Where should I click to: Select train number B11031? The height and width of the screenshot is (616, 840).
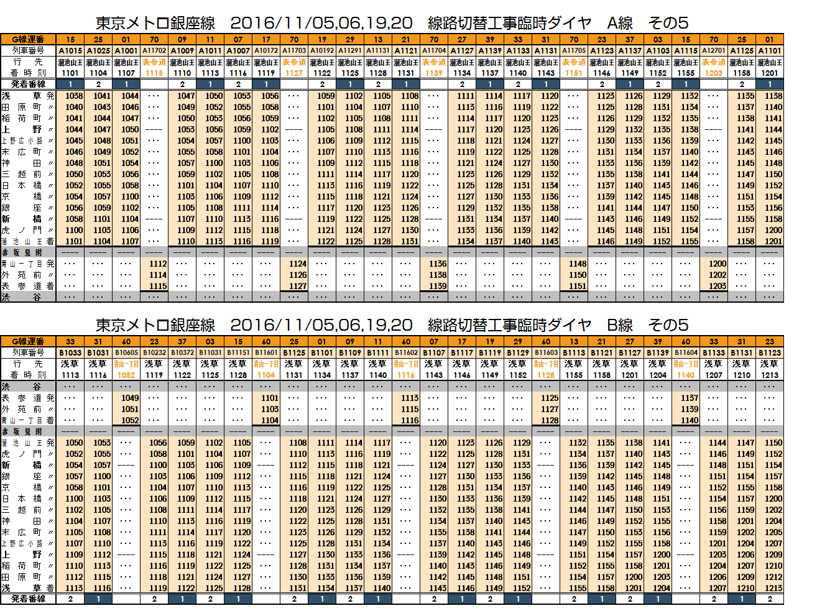coord(210,352)
